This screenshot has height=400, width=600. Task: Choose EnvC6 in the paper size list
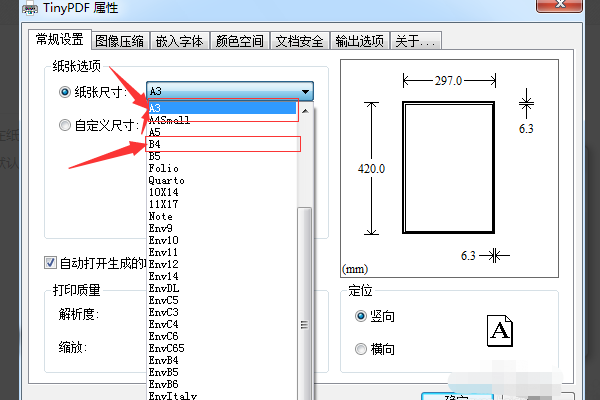click(x=222, y=336)
